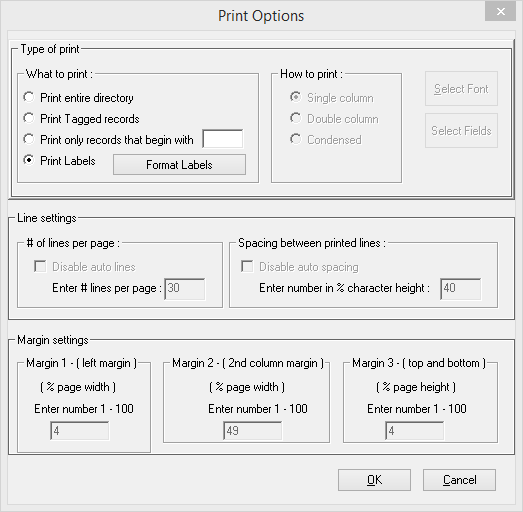The height and width of the screenshot is (512, 523).
Task: Click the Margin 3 top and bottom field
Action: pos(415,431)
